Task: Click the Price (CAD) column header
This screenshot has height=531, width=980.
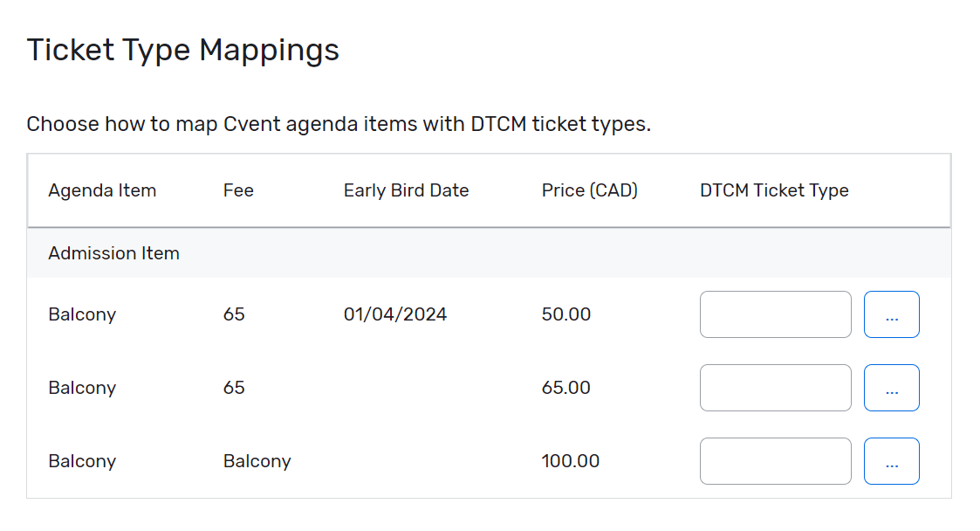Action: pos(589,190)
